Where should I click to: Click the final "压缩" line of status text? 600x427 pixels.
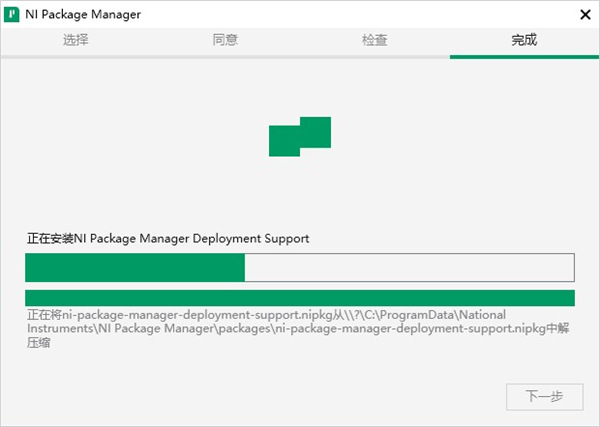[38, 342]
